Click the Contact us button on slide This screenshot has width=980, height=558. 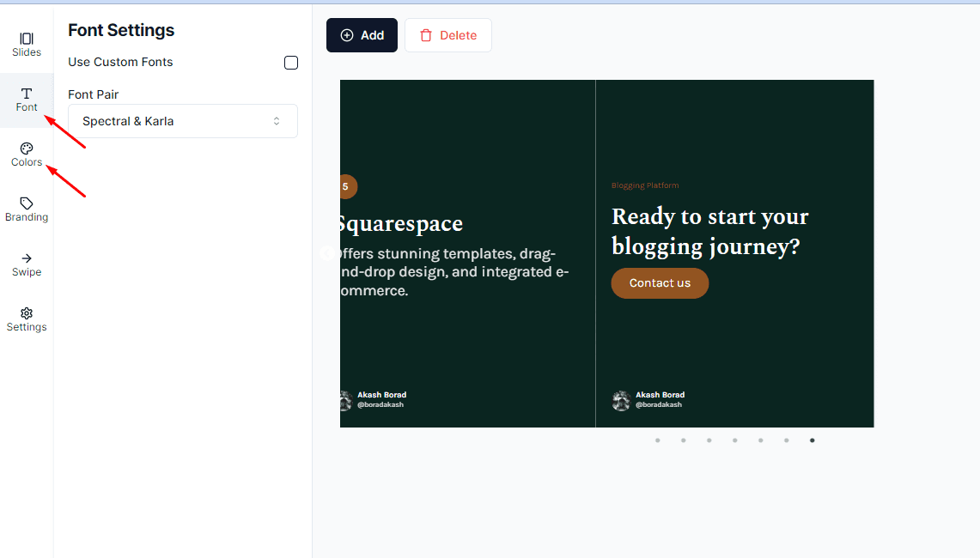[x=660, y=283]
